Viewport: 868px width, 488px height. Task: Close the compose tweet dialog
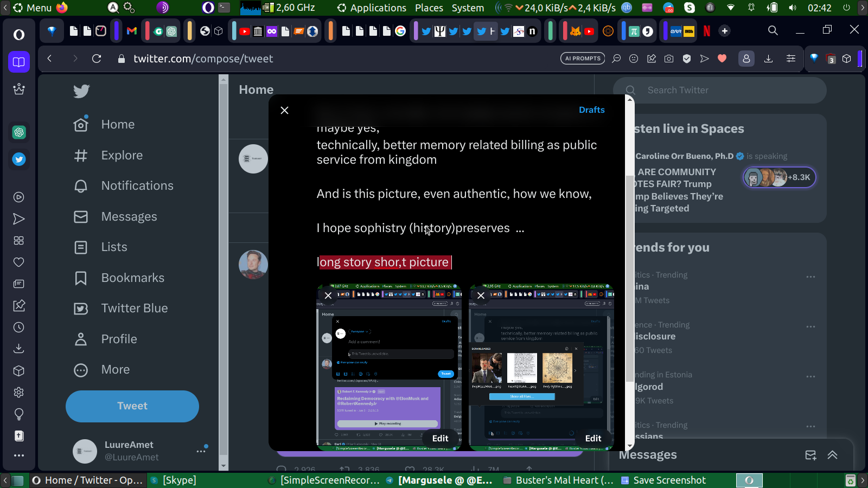click(284, 111)
